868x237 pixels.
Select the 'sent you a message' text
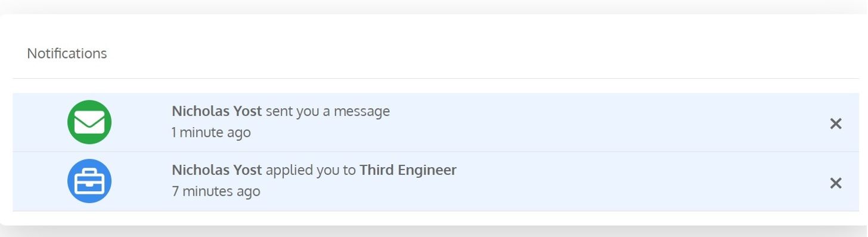coord(328,111)
